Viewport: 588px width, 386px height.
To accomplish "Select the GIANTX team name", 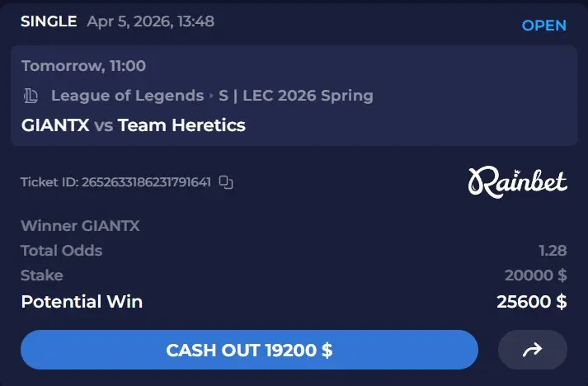I will pos(55,125).
